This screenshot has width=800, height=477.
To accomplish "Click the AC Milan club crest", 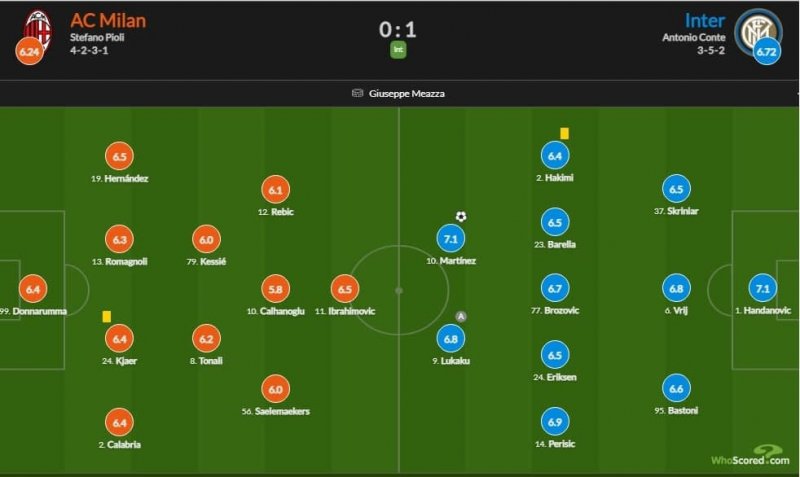I will [37, 26].
